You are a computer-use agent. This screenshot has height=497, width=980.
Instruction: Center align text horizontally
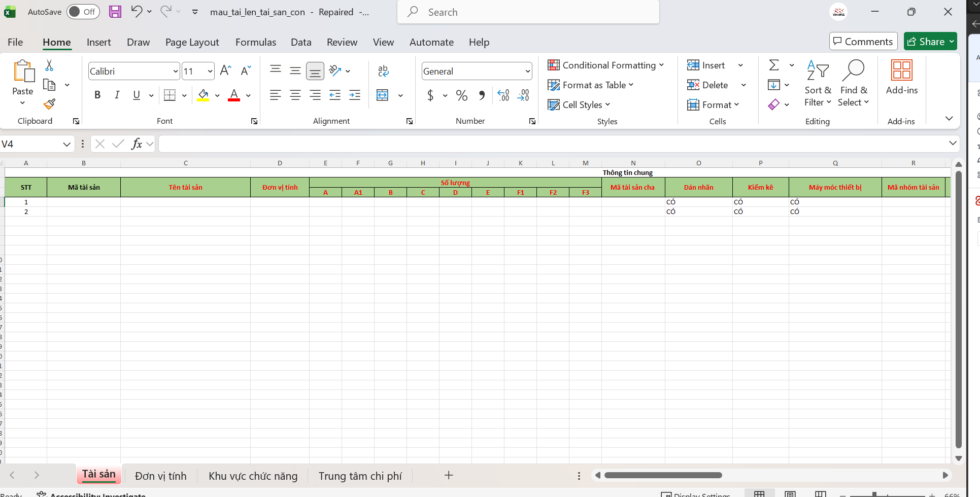pyautogui.click(x=295, y=95)
